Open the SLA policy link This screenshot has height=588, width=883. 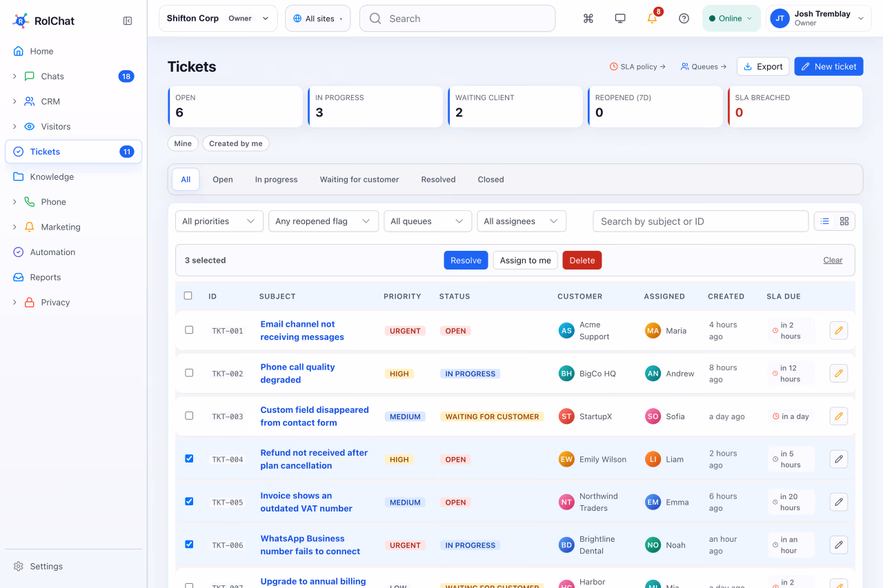637,67
